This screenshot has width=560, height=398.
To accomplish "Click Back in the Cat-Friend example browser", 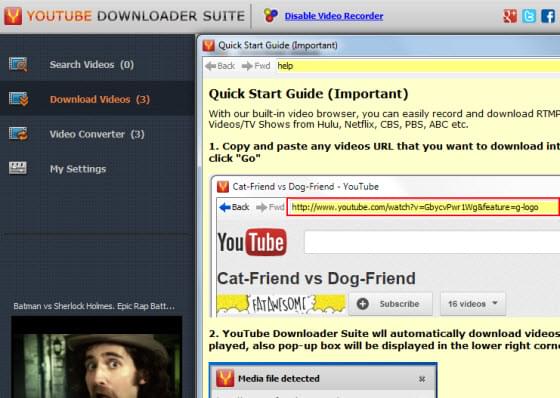I will (x=234, y=207).
